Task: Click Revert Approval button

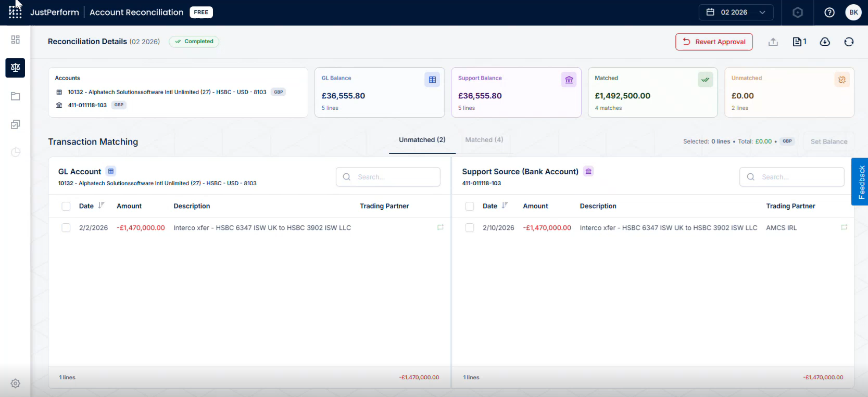Action: 714,42
